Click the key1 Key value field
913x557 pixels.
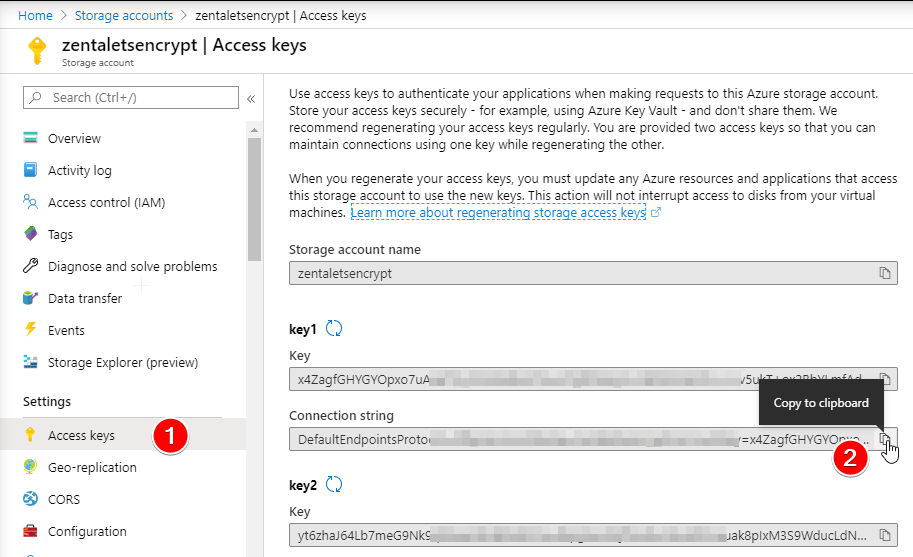(593, 379)
